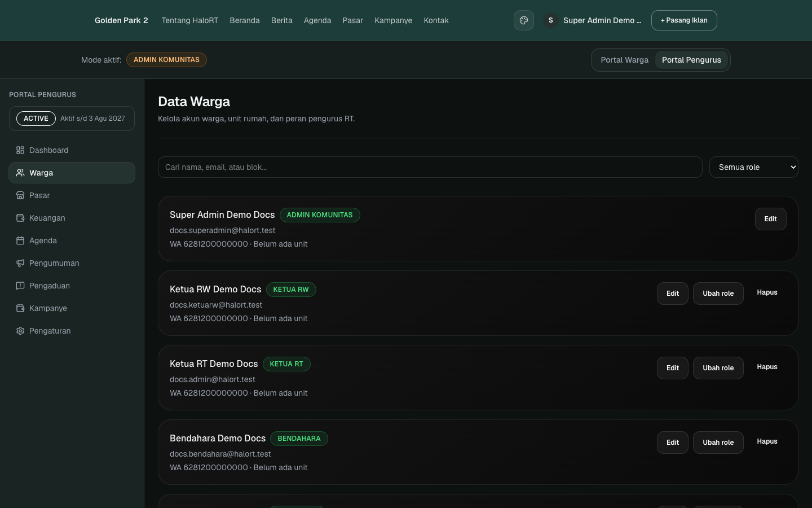Edit Ketua RT Demo Docs resident

point(673,368)
